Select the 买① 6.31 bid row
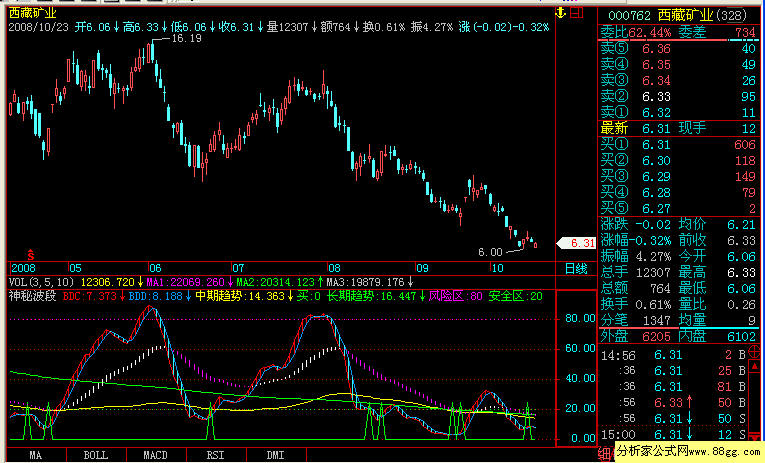 pyautogui.click(x=678, y=145)
